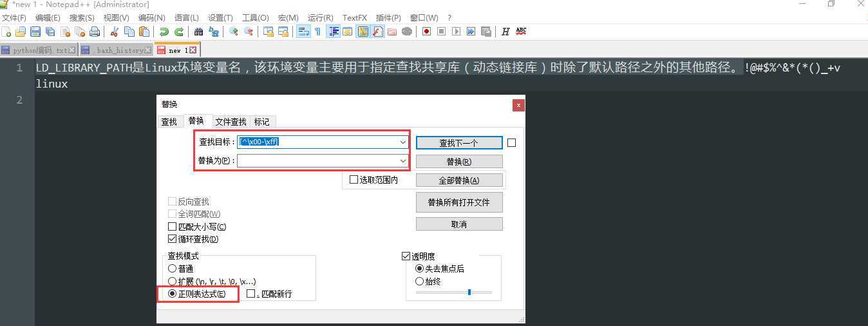
Task: Redo the action with the toolbar redo arrow
Action: [x=179, y=31]
